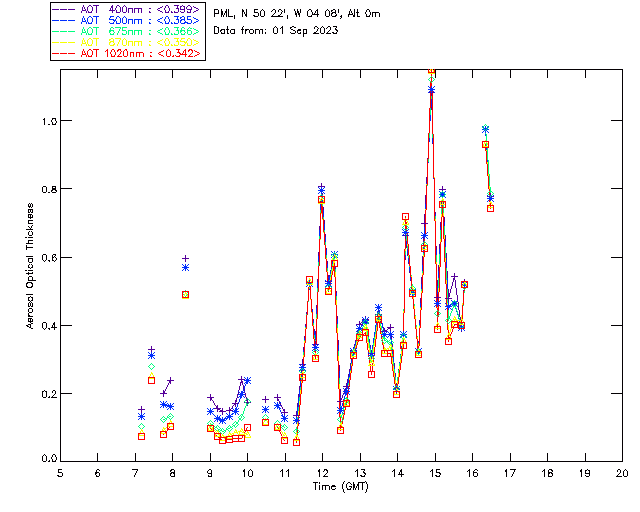This screenshot has height=512, width=640.
Task: Click the x-axis tick label 7
Action: coord(135,473)
